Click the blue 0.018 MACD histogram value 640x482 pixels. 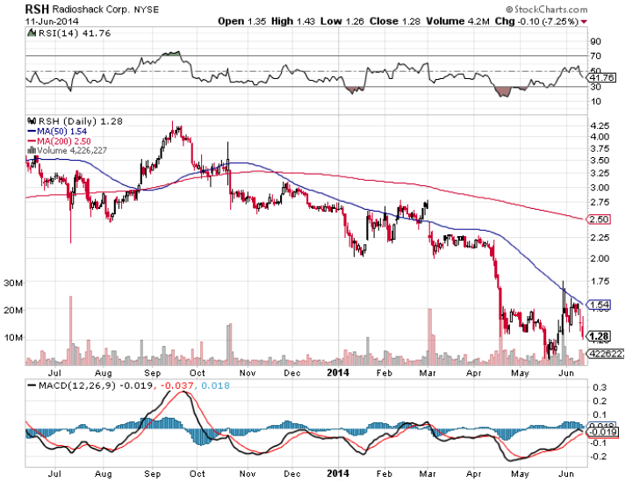click(216, 386)
